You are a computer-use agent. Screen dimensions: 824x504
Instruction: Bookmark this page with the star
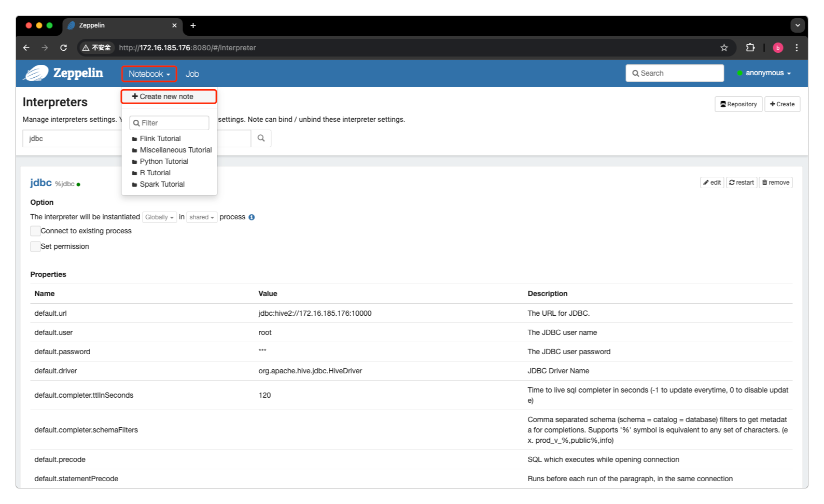(x=724, y=48)
